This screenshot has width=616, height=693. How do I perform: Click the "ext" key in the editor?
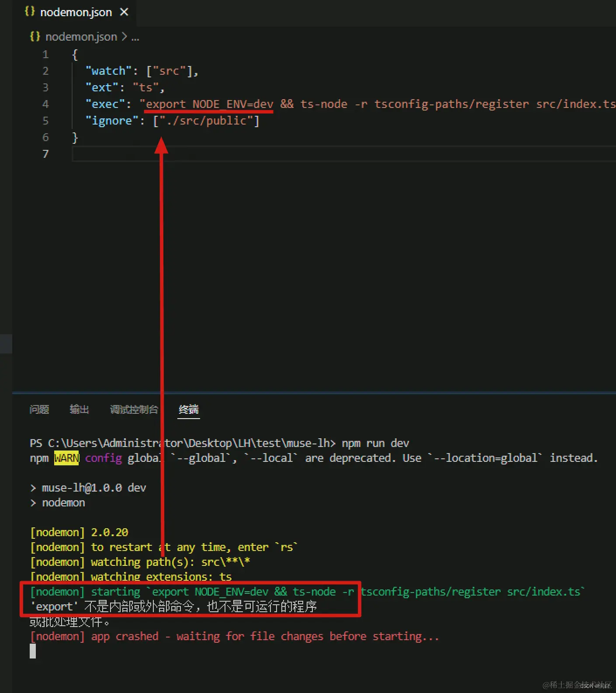click(102, 87)
